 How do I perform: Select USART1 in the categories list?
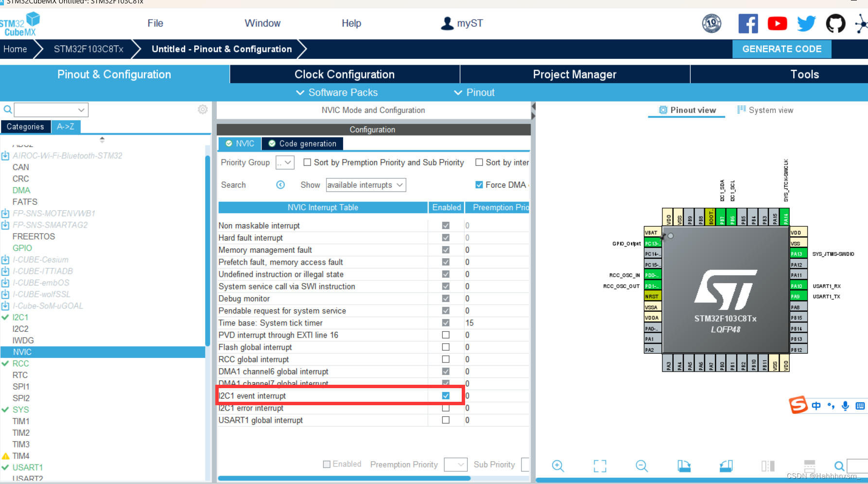point(27,467)
